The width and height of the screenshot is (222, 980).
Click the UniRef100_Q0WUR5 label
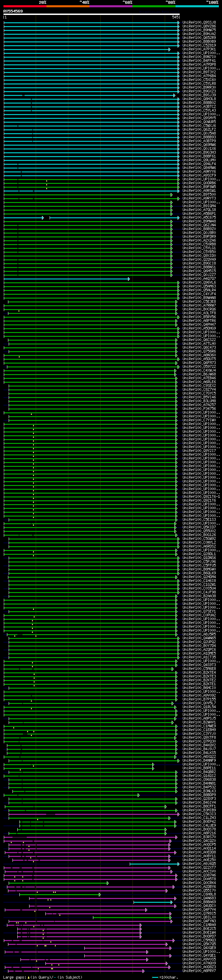coord(199,122)
